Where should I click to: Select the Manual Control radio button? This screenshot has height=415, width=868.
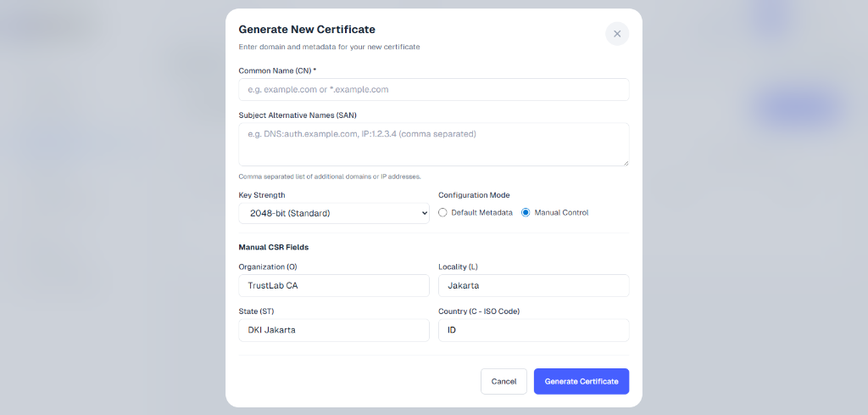click(x=526, y=213)
